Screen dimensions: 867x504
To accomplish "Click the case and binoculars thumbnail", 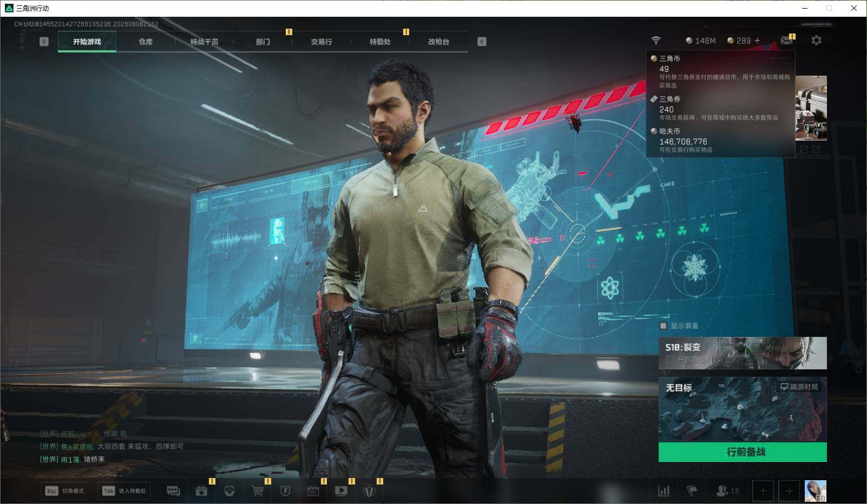I will click(811, 108).
